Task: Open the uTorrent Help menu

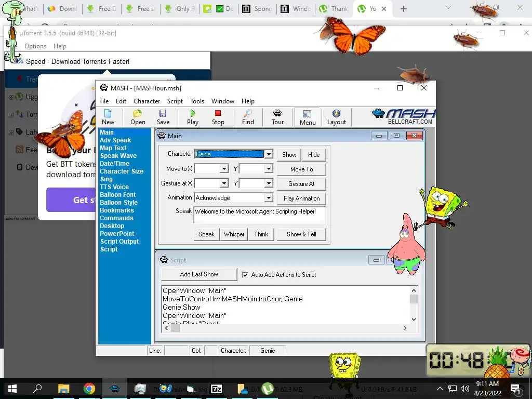Action: 60,46
